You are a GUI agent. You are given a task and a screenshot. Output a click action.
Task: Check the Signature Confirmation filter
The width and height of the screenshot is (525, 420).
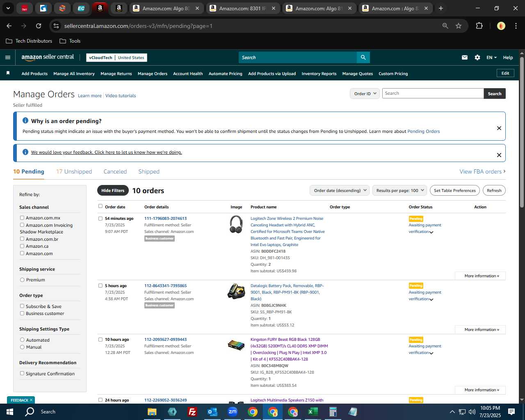pos(22,373)
